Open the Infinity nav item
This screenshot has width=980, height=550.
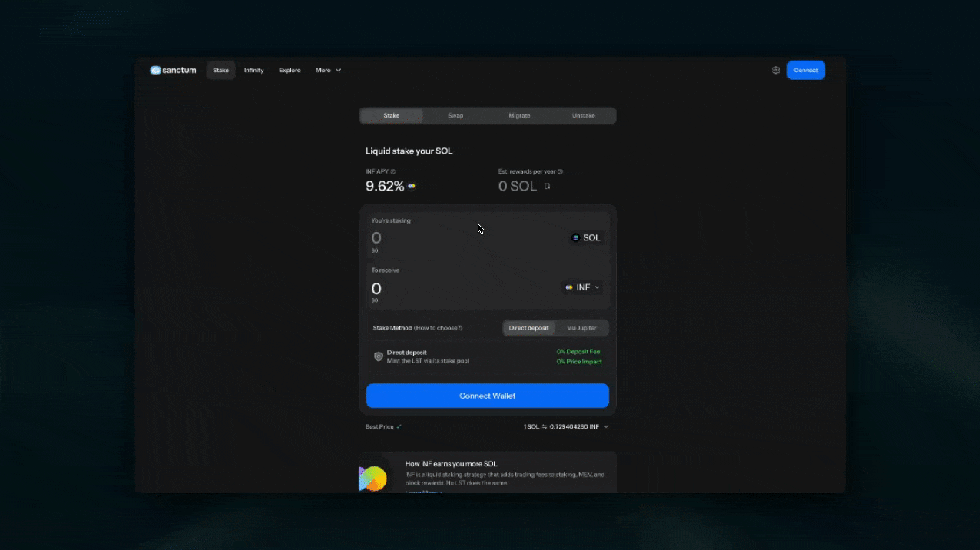pyautogui.click(x=253, y=70)
